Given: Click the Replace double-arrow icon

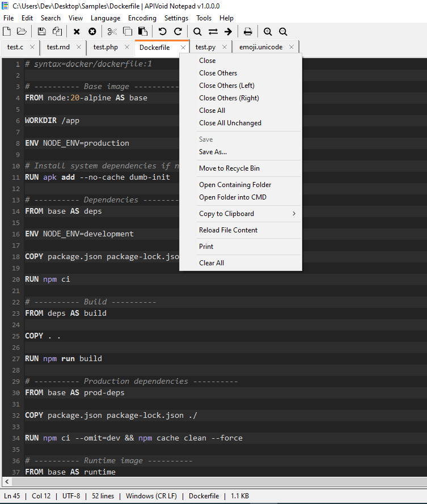Looking at the screenshot, I should click(x=213, y=32).
